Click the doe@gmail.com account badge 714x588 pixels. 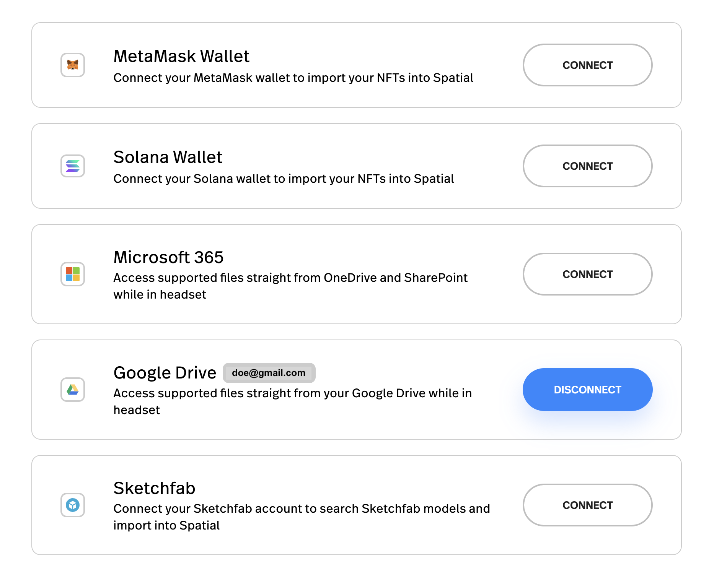pyautogui.click(x=269, y=373)
